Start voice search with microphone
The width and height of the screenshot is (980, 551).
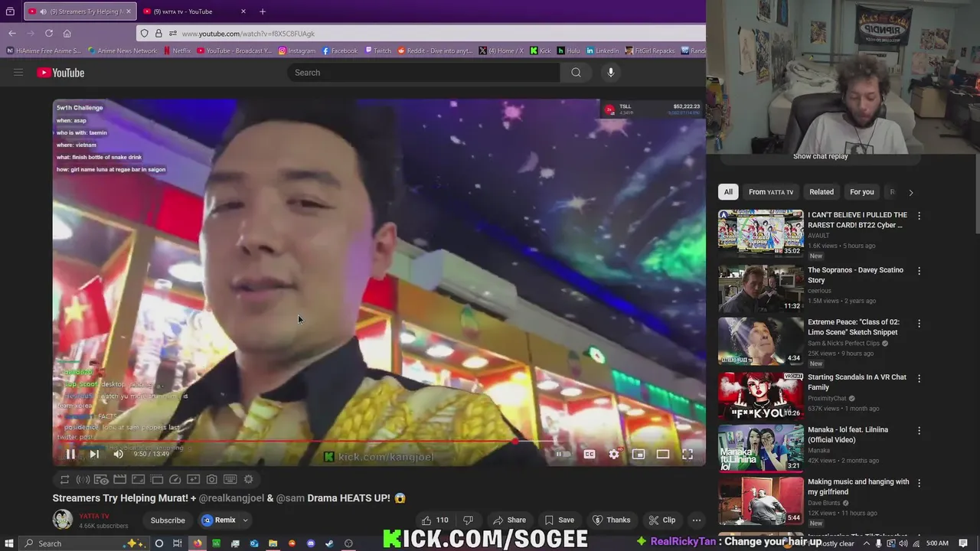[x=610, y=73]
